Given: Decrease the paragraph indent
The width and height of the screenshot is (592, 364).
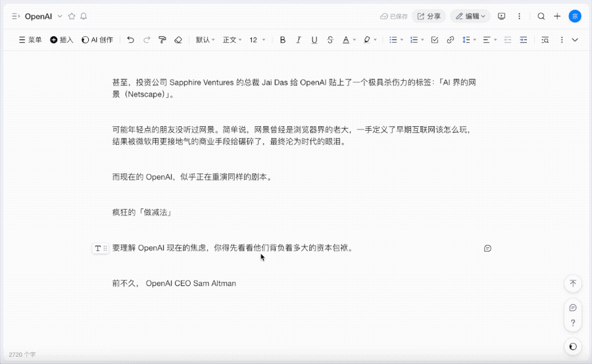Looking at the screenshot, I should (x=507, y=40).
